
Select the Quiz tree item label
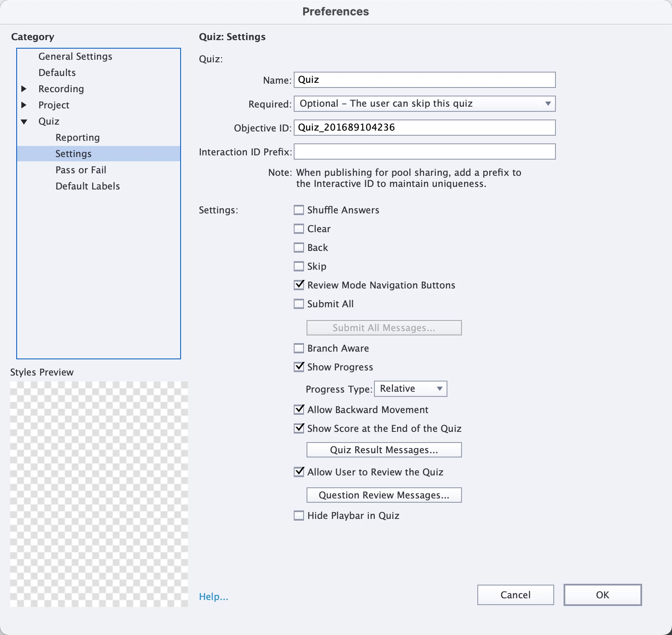pos(49,121)
